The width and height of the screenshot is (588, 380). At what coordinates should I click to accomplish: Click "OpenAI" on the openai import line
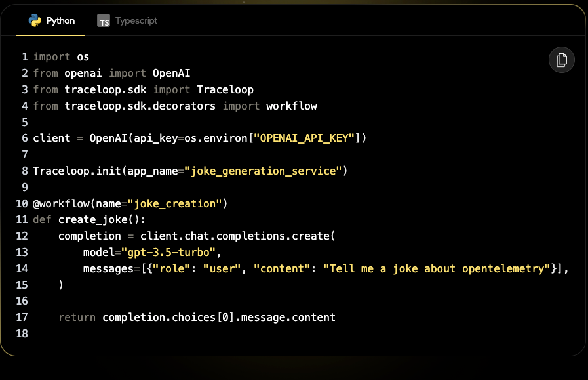point(171,74)
